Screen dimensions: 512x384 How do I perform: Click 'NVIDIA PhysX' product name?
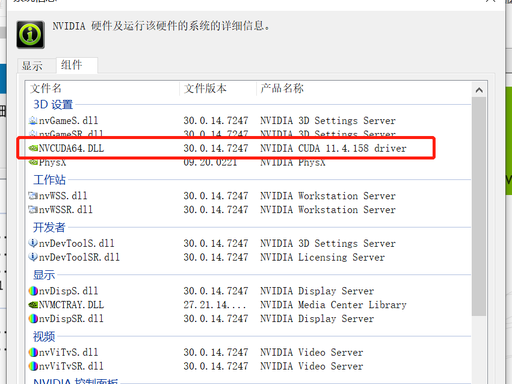293,163
